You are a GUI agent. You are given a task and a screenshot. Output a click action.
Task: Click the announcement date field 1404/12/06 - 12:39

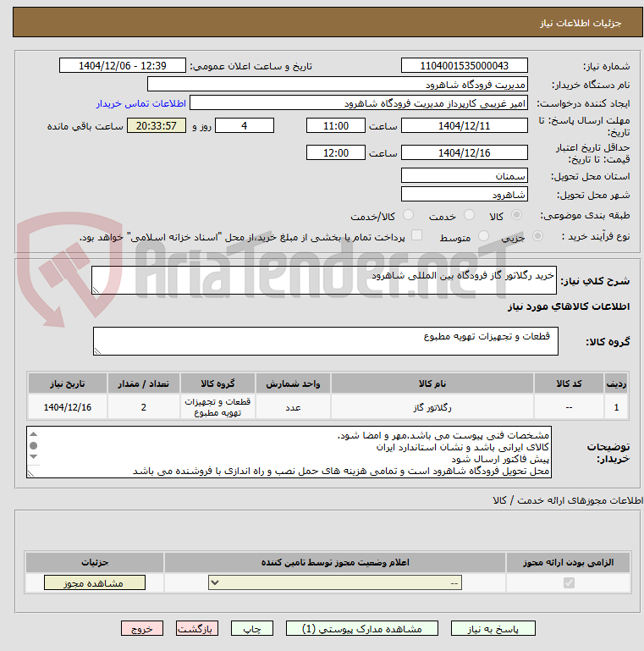tap(123, 65)
